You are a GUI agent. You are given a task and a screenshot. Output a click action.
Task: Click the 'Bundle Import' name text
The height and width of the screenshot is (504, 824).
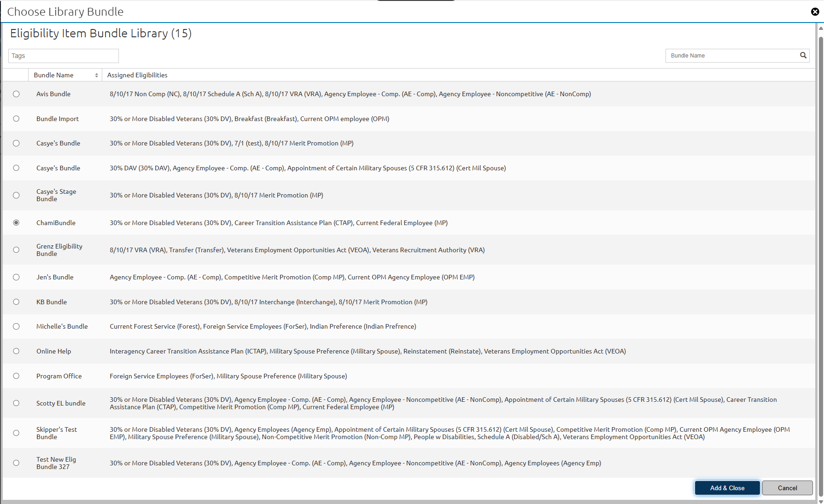coord(58,119)
